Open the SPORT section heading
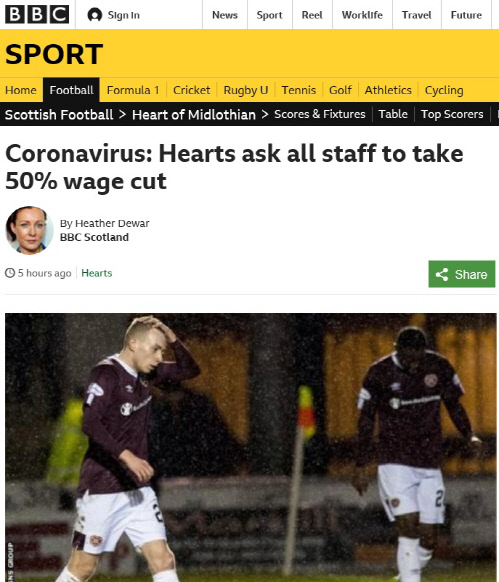This screenshot has height=582, width=499. [54, 54]
